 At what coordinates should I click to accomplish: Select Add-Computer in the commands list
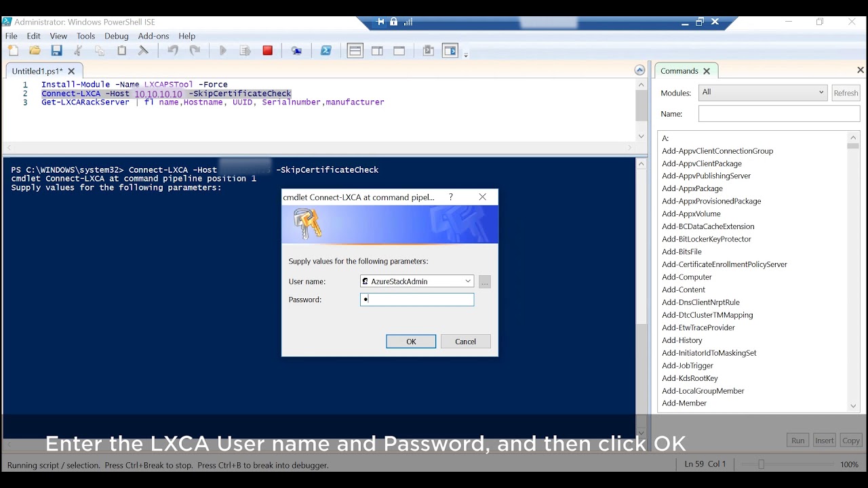pos(687,277)
